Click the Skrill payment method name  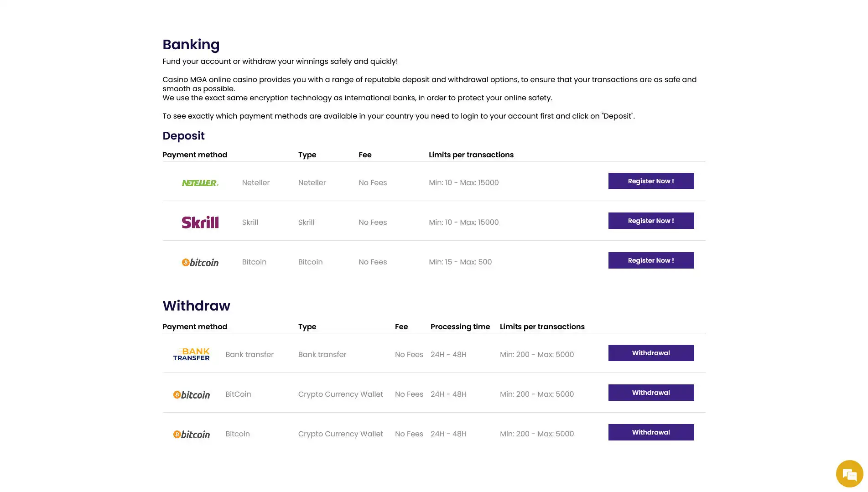click(250, 222)
